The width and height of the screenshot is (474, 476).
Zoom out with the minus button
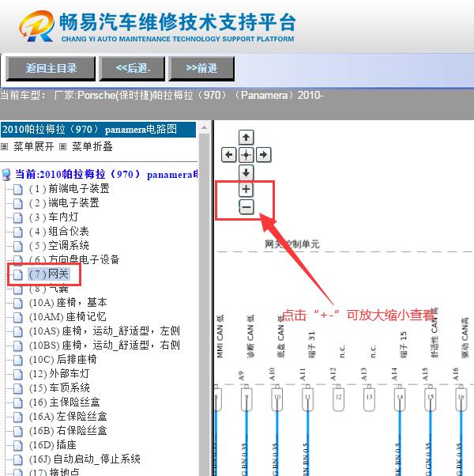click(246, 207)
